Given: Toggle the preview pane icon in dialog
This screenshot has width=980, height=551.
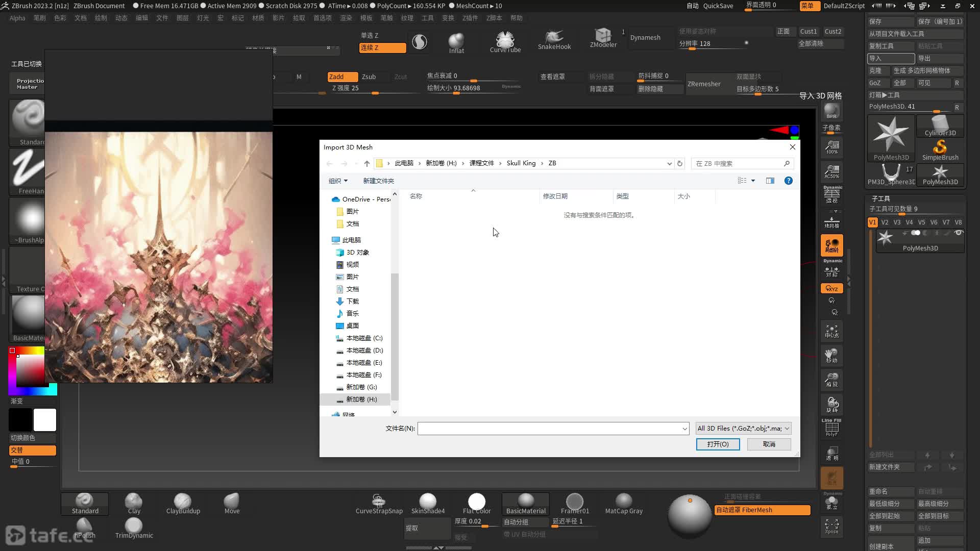Looking at the screenshot, I should (x=770, y=181).
